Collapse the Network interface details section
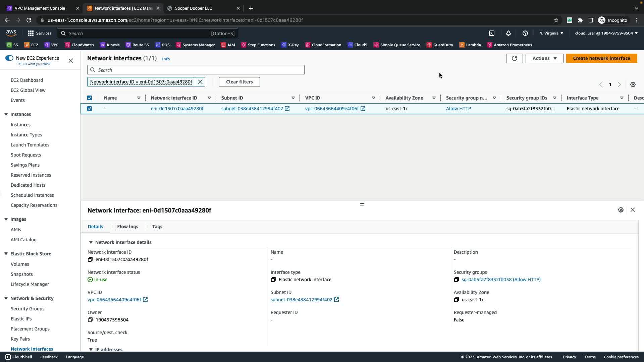 pyautogui.click(x=91, y=242)
